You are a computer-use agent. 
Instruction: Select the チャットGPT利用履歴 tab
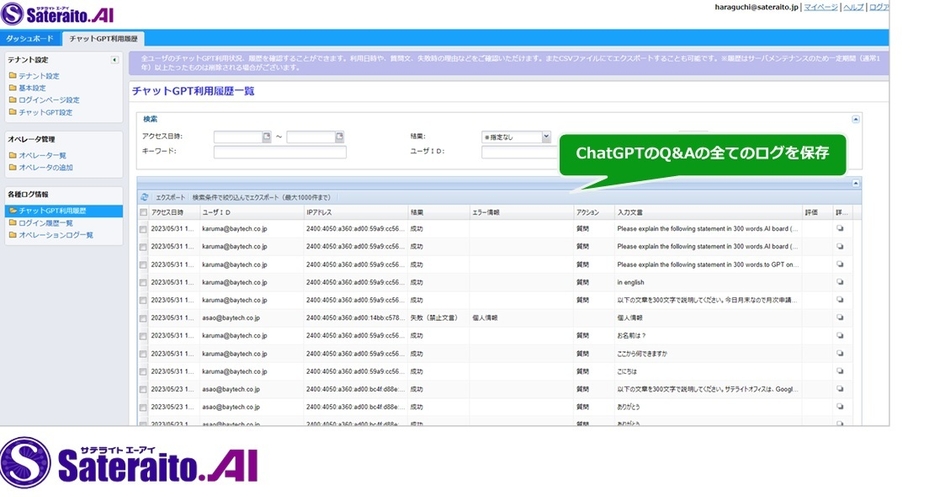coord(105,38)
